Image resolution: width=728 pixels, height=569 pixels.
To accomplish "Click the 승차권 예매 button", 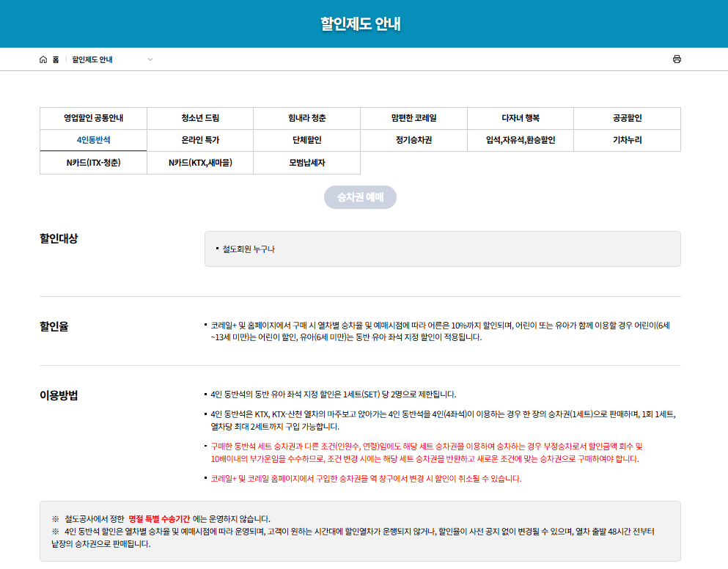I will 360,197.
